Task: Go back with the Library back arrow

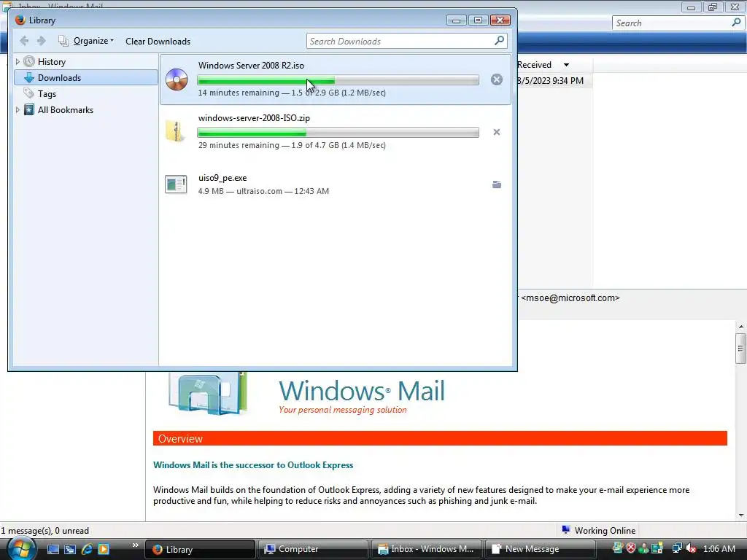Action: pyautogui.click(x=24, y=41)
